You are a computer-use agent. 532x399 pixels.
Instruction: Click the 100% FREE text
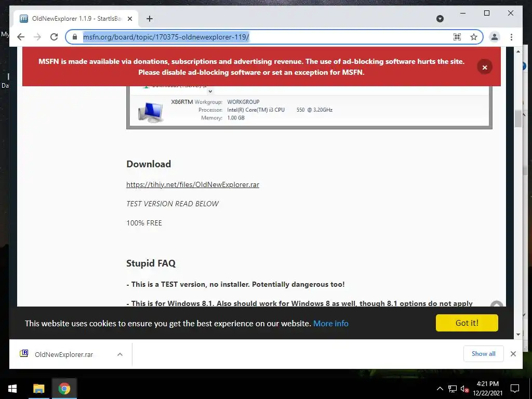click(144, 223)
